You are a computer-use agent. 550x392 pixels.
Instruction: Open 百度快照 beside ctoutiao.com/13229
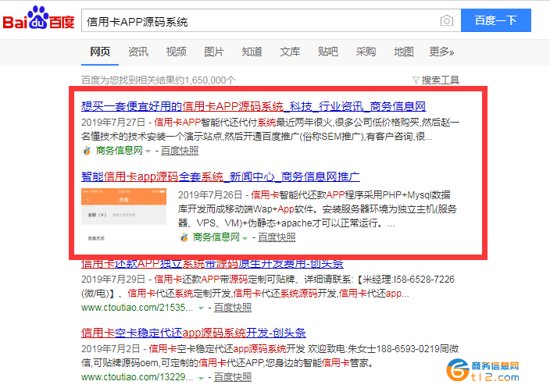click(x=233, y=377)
